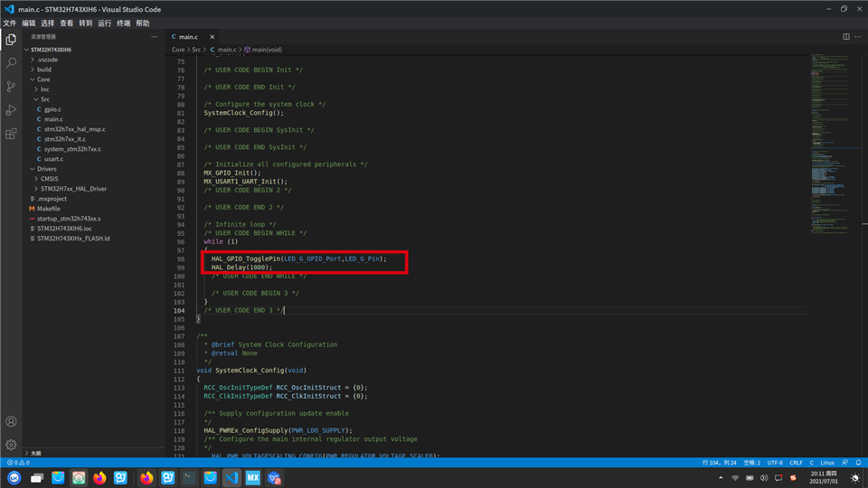Viewport: 868px width, 488px height.
Task: Open Makefile in the explorer
Action: point(49,209)
